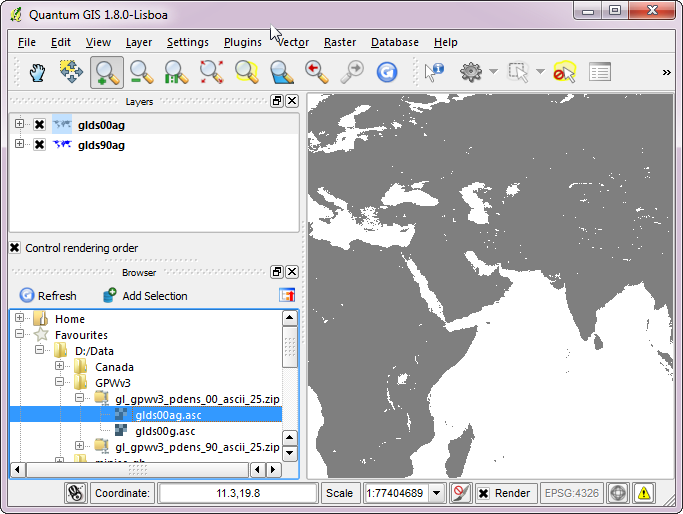Click the stop map rendering icon
The width and height of the screenshot is (683, 514).
tap(460, 493)
